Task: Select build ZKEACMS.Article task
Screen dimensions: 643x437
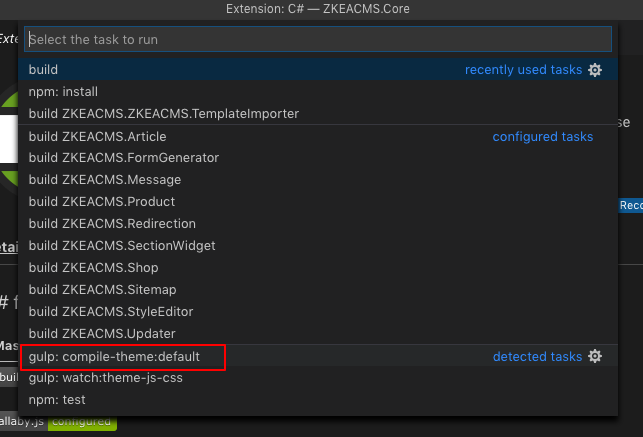Action: (318, 136)
